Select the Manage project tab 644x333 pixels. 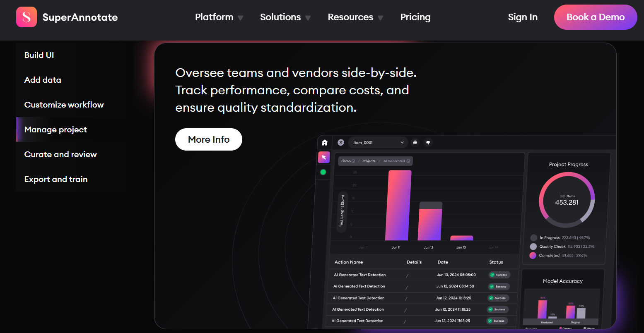(55, 129)
